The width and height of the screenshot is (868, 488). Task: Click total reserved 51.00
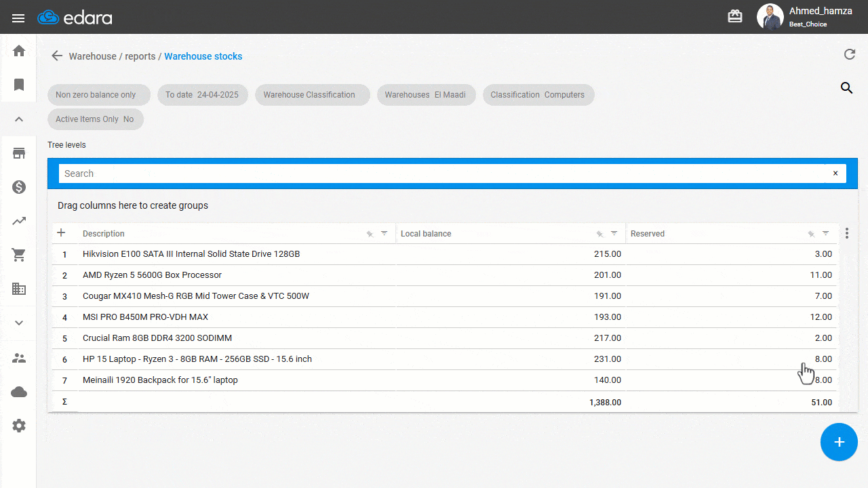tap(822, 403)
